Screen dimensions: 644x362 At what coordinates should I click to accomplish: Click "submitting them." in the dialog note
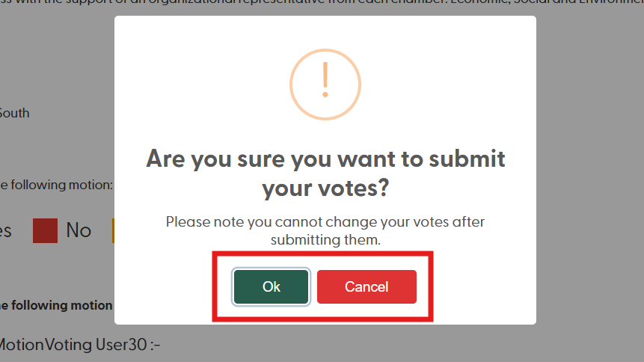pos(325,240)
